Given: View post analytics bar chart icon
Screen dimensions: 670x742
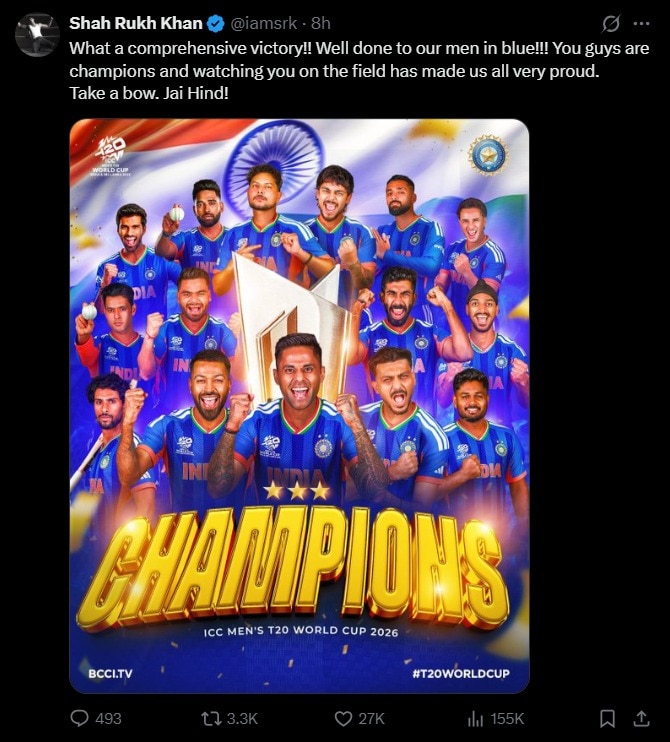Looking at the screenshot, I should point(476,719).
